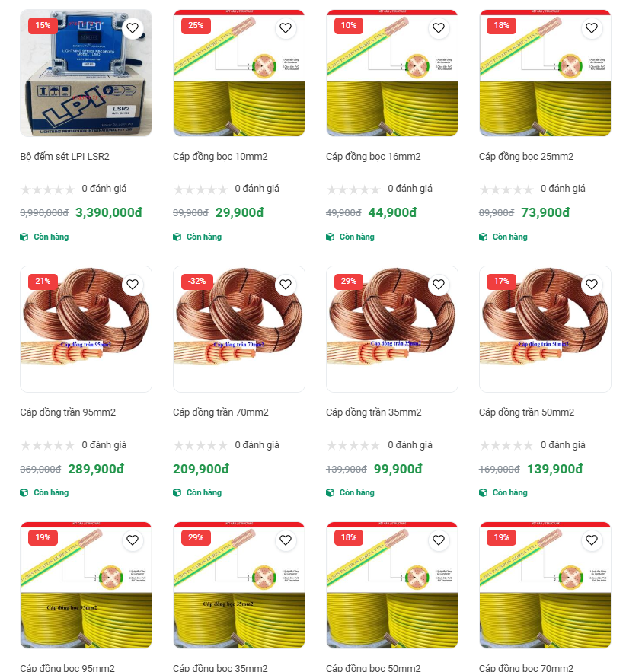Heart the Cáp đồng trần 70mm2 item

(x=286, y=285)
